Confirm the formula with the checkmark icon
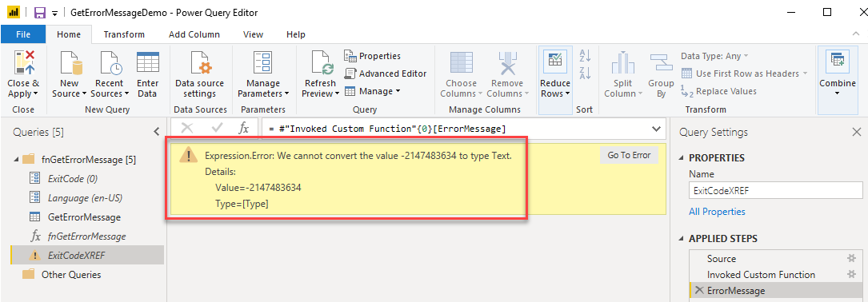 [x=217, y=129]
